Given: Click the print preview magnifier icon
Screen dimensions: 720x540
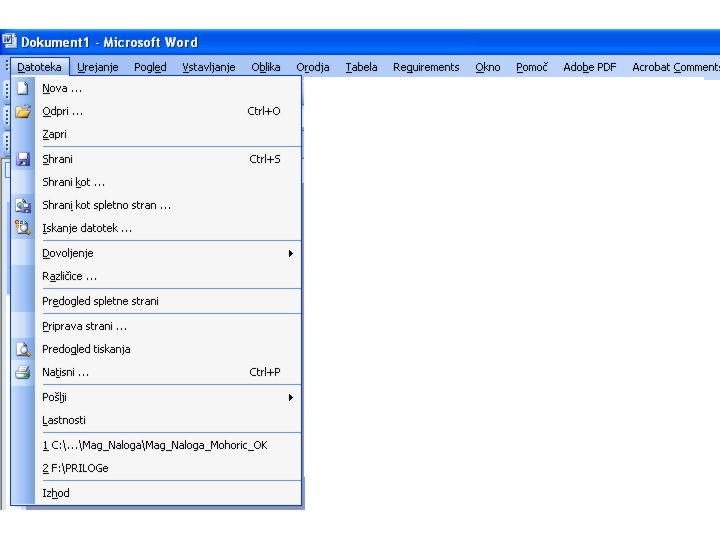Looking at the screenshot, I should (x=23, y=349).
